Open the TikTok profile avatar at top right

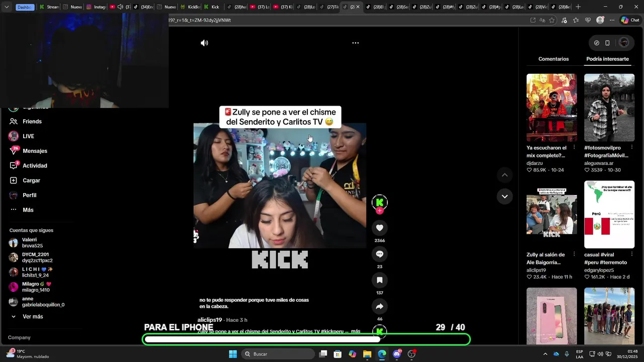pyautogui.click(x=624, y=43)
